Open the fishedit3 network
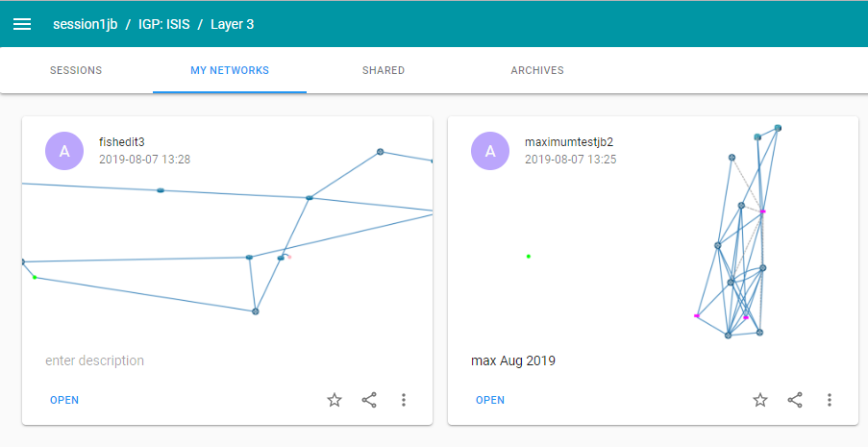 point(64,400)
